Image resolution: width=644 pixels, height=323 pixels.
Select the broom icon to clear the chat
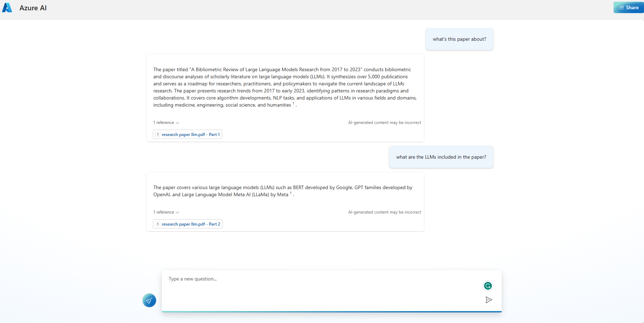pyautogui.click(x=149, y=300)
